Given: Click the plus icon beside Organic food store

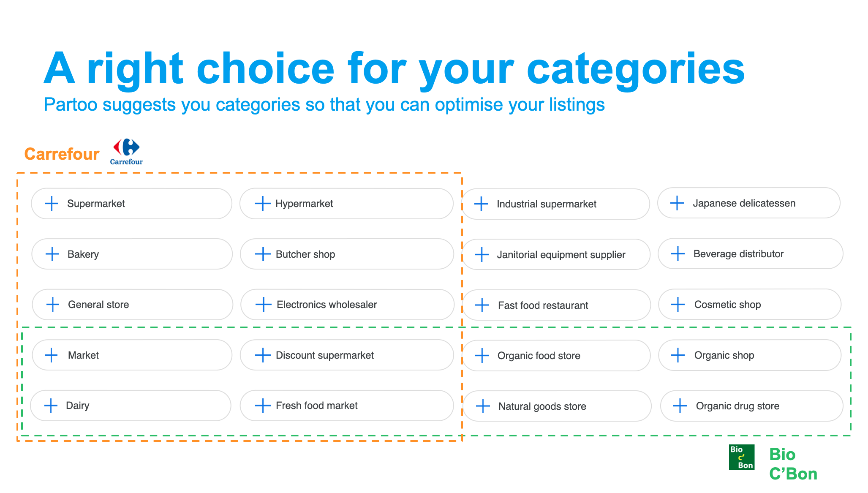Looking at the screenshot, I should tap(482, 356).
